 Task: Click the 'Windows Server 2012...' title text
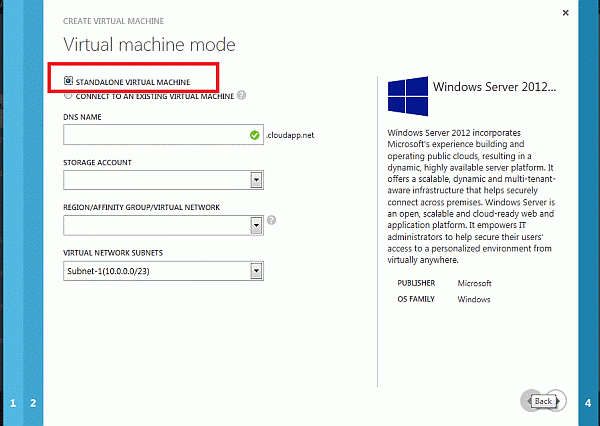coord(494,87)
